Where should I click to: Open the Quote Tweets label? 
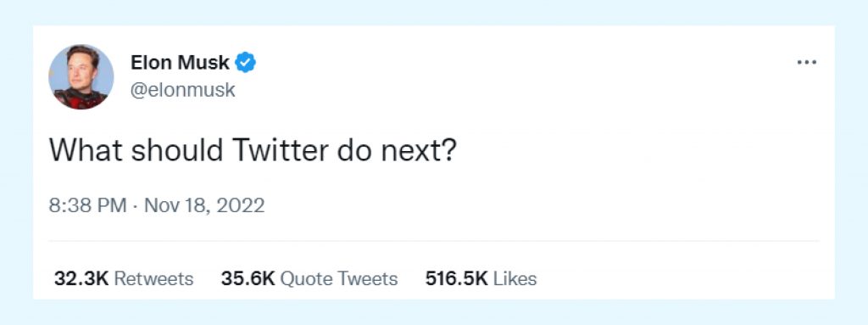click(x=339, y=278)
